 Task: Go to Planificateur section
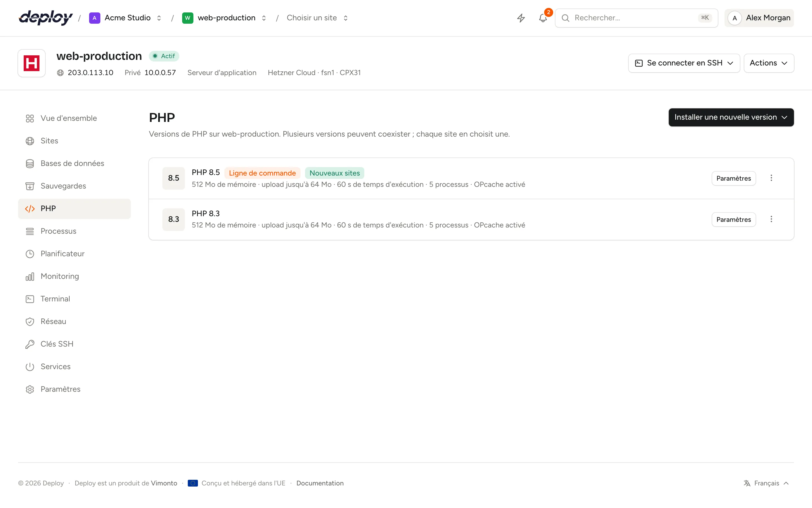point(74,254)
